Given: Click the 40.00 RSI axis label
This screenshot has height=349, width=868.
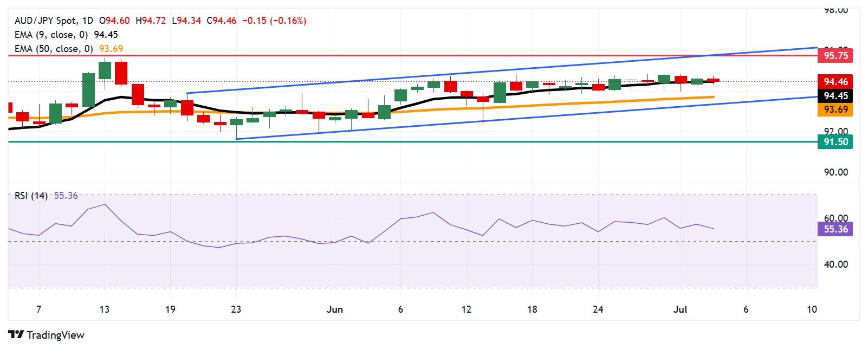Looking at the screenshot, I should [836, 264].
